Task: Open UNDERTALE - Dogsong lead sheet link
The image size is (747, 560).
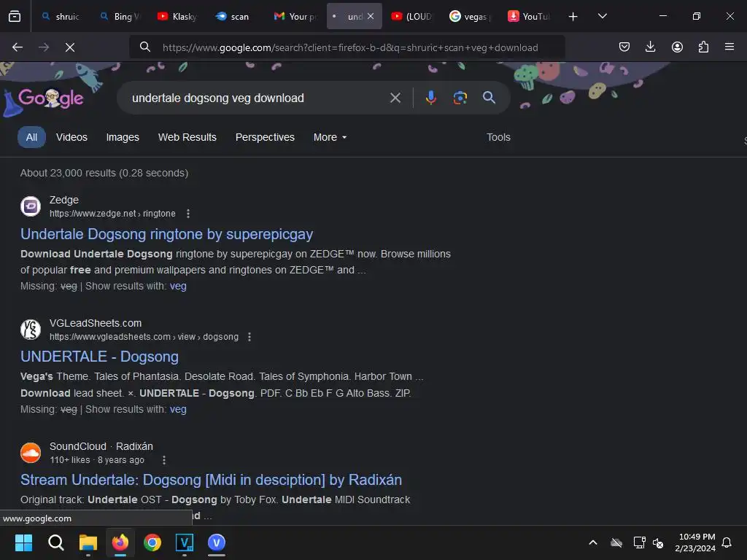Action: [99, 357]
